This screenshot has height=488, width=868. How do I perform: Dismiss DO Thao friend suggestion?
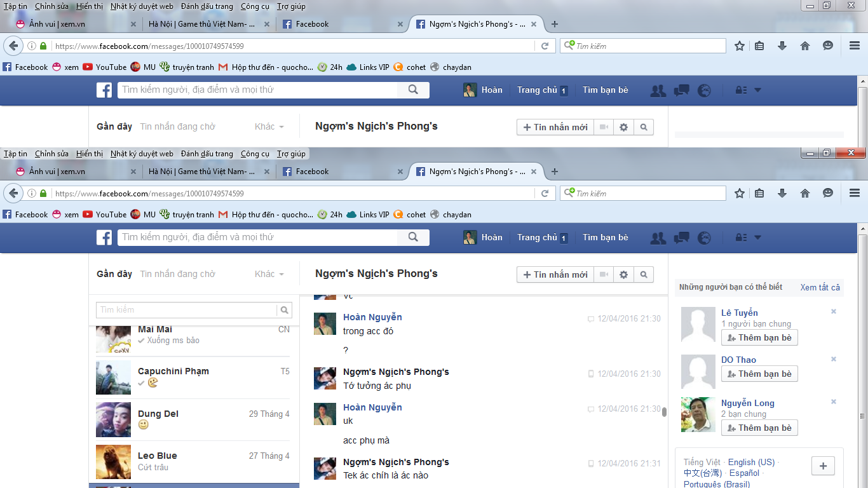[834, 359]
